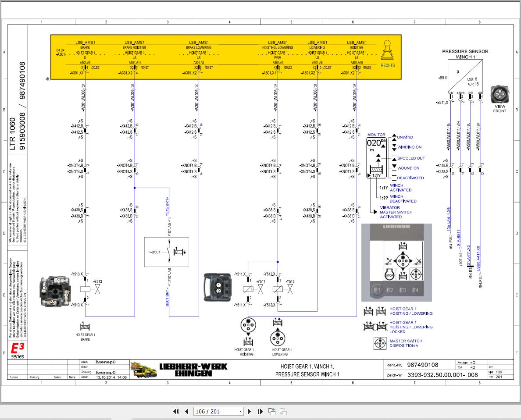
Task: Advance to the next page
Action: tap(250, 411)
